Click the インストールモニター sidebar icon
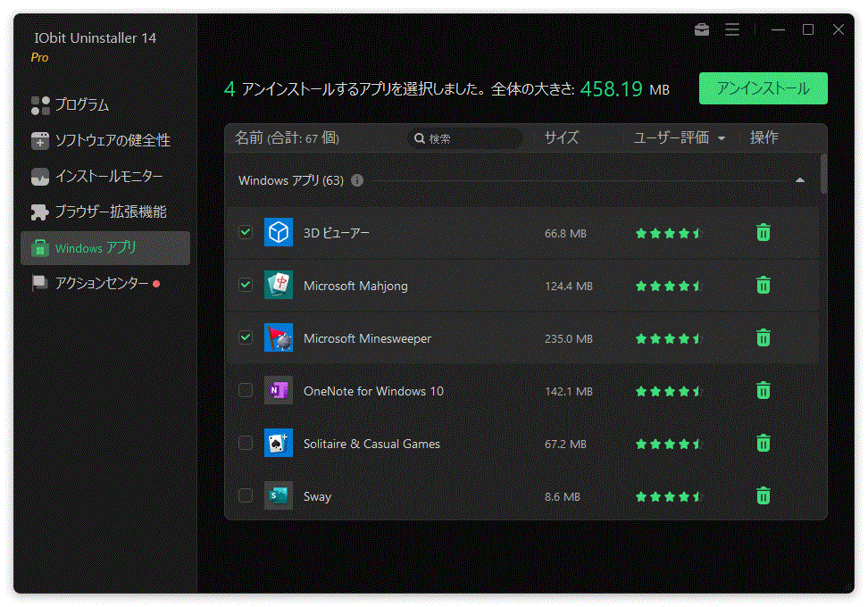The image size is (868, 607). [x=40, y=177]
